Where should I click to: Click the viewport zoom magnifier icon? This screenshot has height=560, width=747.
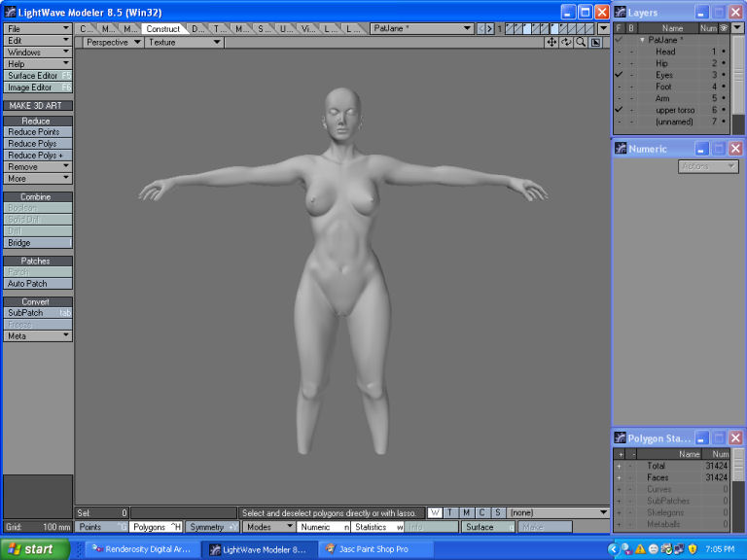click(x=581, y=43)
